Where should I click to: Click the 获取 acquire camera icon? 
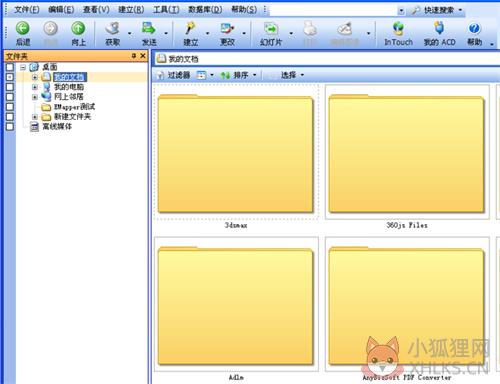point(113,29)
